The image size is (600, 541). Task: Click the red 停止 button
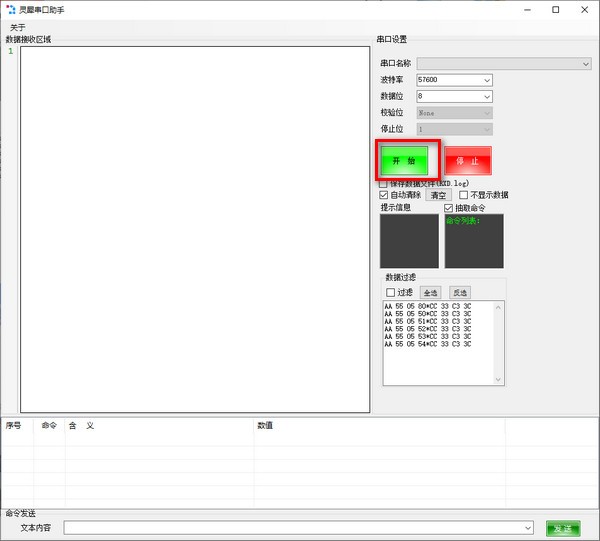tap(468, 161)
